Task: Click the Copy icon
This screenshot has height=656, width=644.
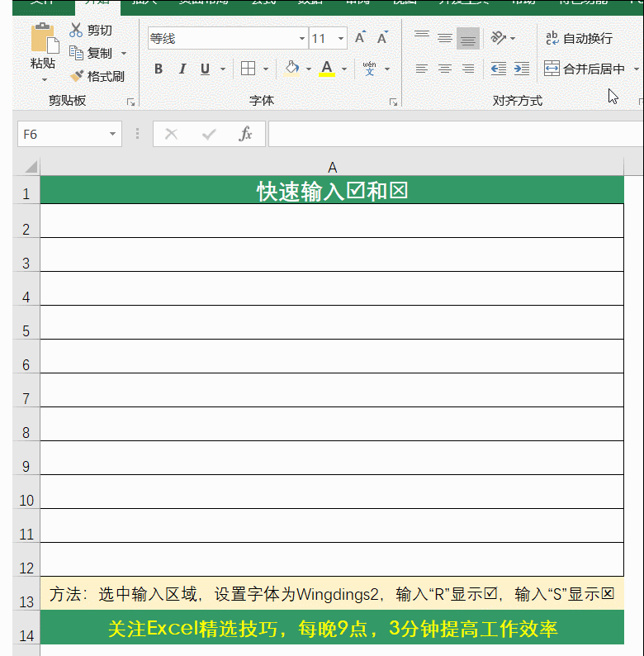Action: [76, 53]
